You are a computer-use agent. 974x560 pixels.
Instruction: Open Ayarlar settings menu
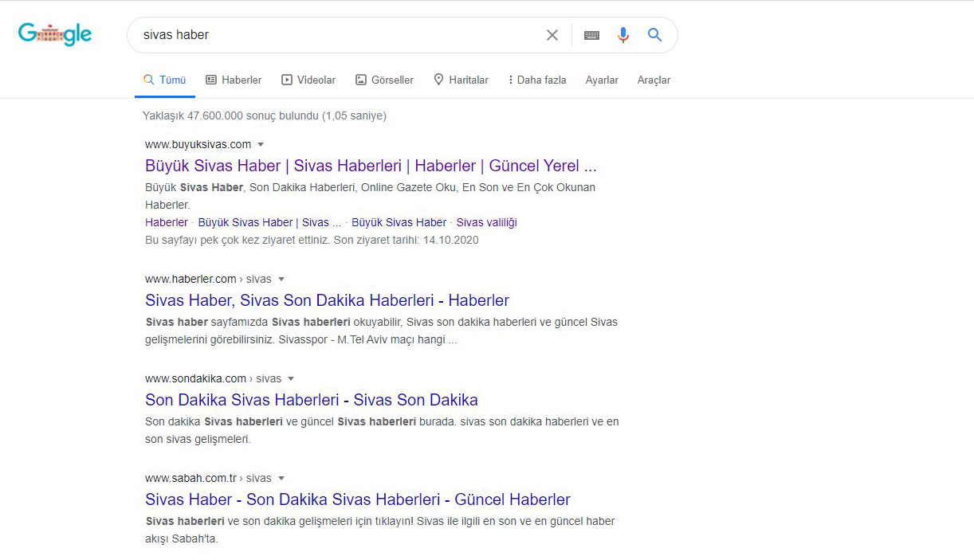(602, 80)
